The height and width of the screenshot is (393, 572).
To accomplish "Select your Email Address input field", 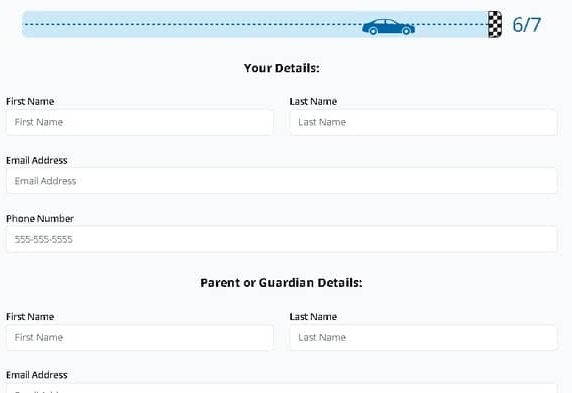I will [x=282, y=181].
